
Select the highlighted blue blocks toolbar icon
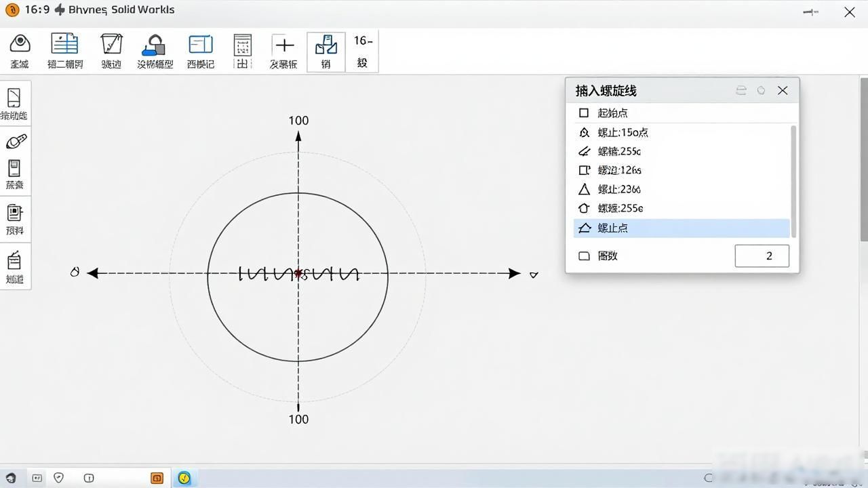[326, 45]
